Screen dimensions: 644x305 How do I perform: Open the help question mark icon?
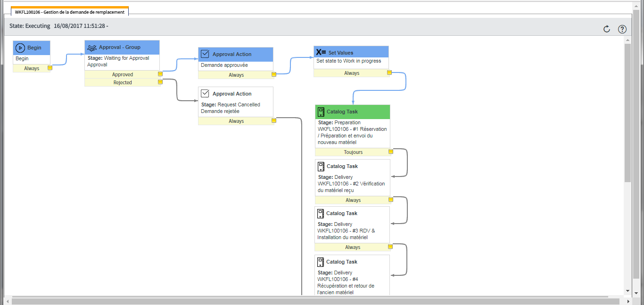point(622,29)
